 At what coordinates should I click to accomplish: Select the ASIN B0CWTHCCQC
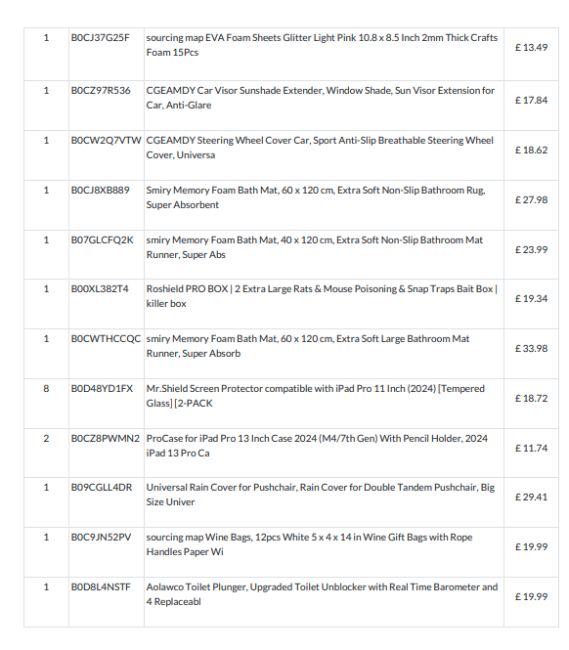[106, 338]
